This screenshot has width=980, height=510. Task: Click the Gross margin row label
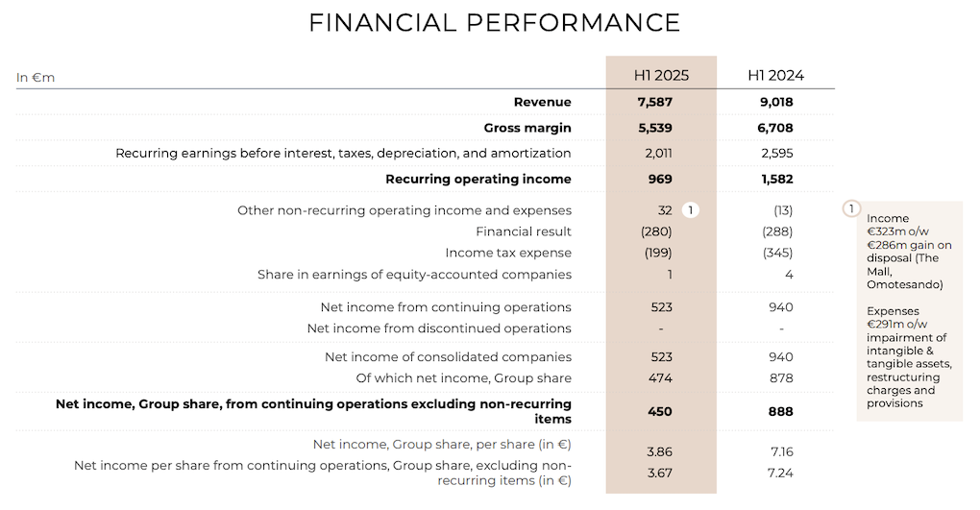(x=527, y=128)
